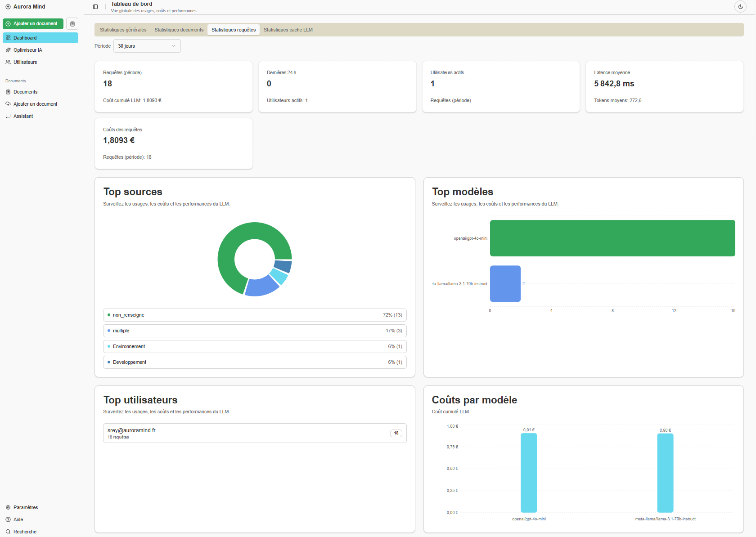Image resolution: width=756 pixels, height=537 pixels.
Task: Open Optimiseur IA from sidebar
Action: pyautogui.click(x=27, y=50)
